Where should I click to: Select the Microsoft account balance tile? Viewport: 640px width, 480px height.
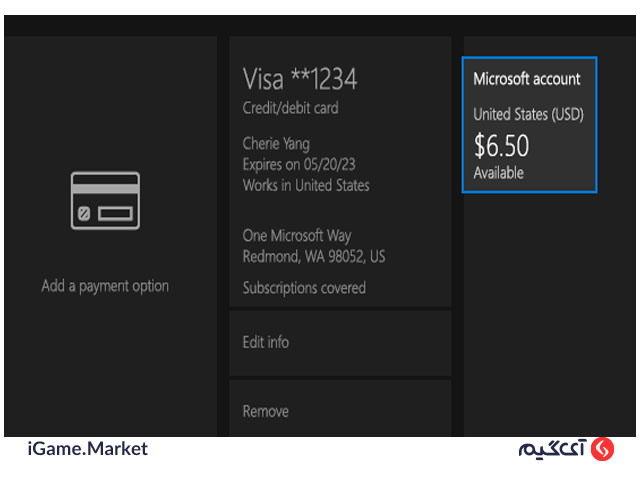[x=529, y=124]
